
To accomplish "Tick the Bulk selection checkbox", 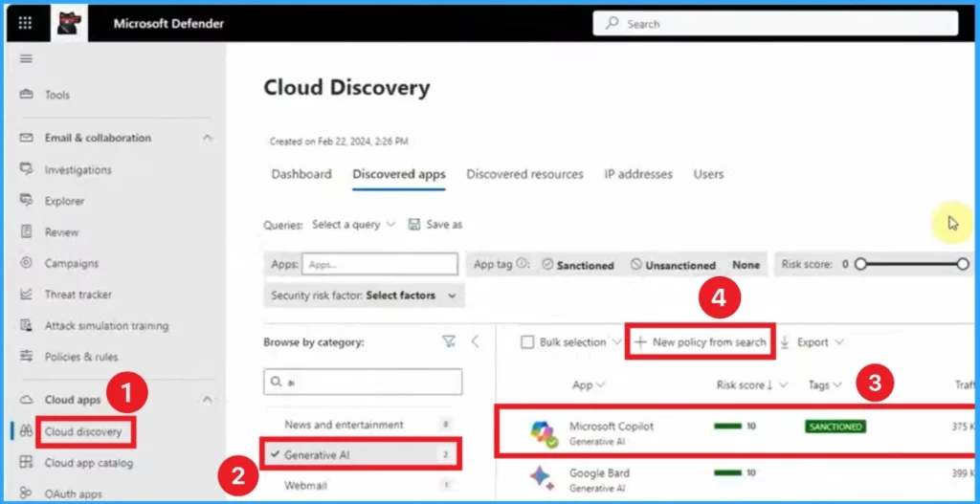I will (527, 341).
